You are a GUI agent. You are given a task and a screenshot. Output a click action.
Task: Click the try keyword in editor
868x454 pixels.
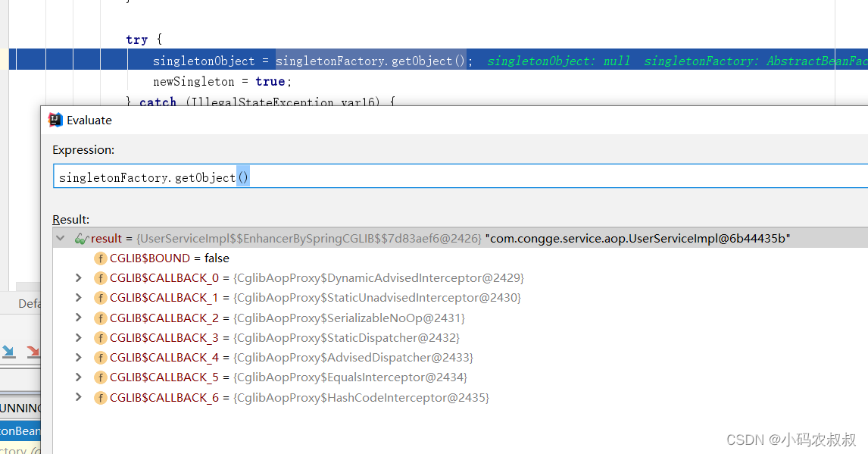coord(137,40)
